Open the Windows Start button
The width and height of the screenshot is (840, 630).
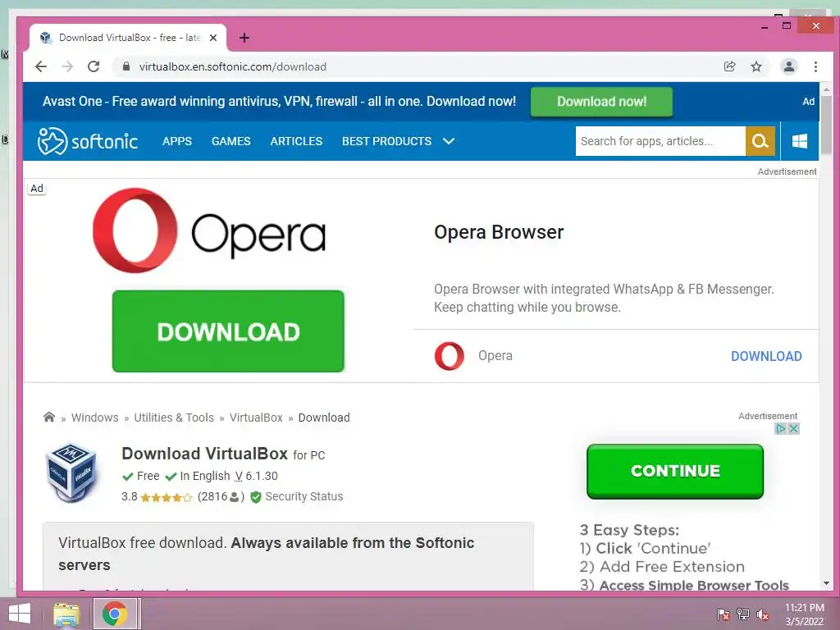[20, 614]
